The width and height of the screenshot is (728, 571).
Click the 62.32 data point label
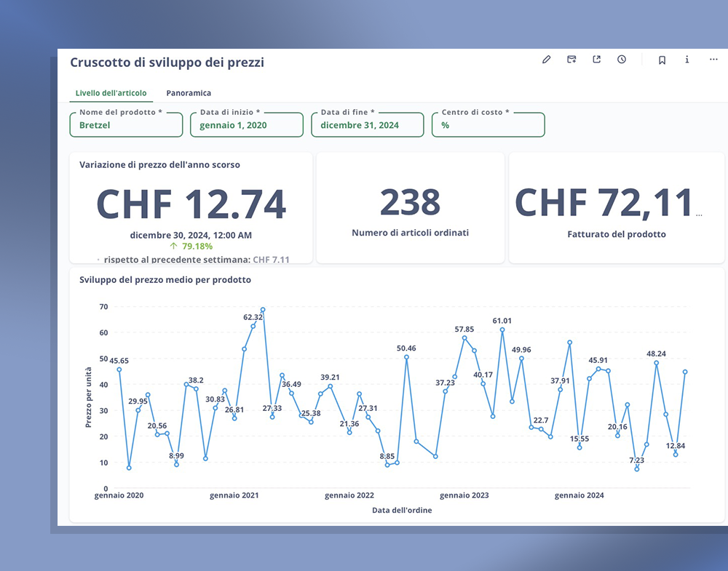point(253,317)
